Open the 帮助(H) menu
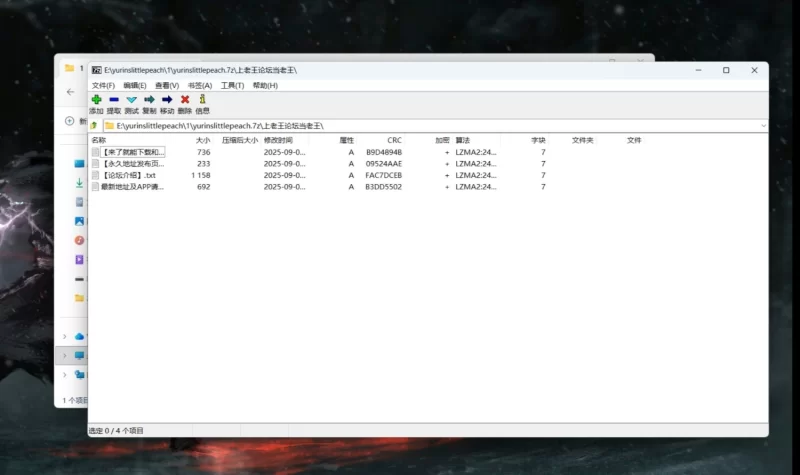 pos(265,85)
